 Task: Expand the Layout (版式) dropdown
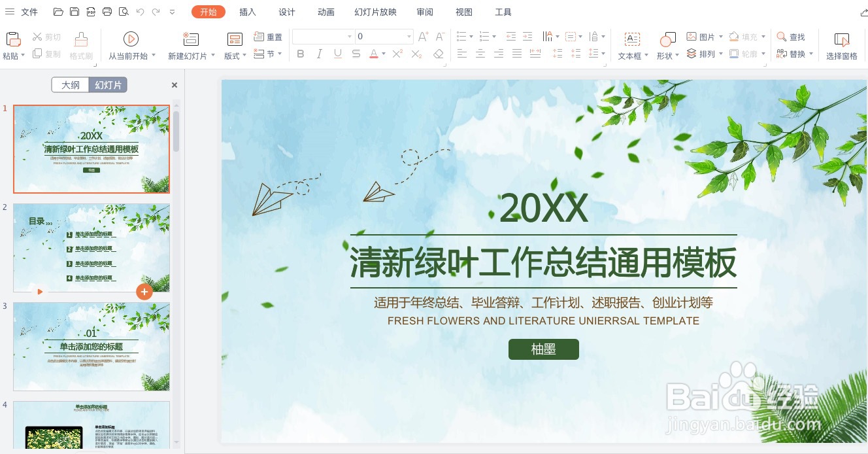click(244, 56)
